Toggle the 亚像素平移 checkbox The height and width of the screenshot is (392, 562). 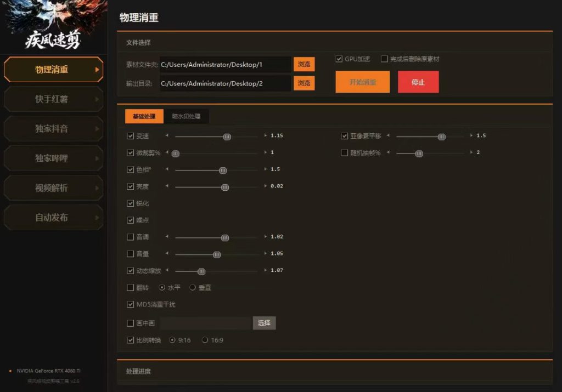click(345, 136)
